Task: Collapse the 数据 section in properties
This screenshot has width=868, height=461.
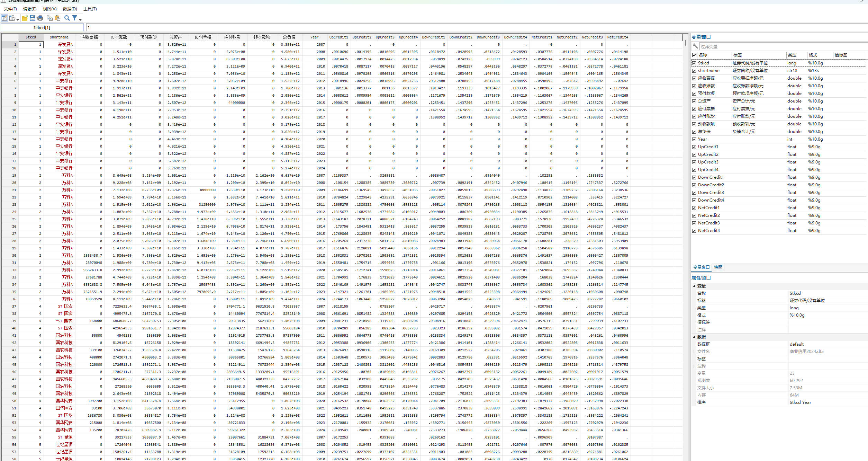Action: 694,337
